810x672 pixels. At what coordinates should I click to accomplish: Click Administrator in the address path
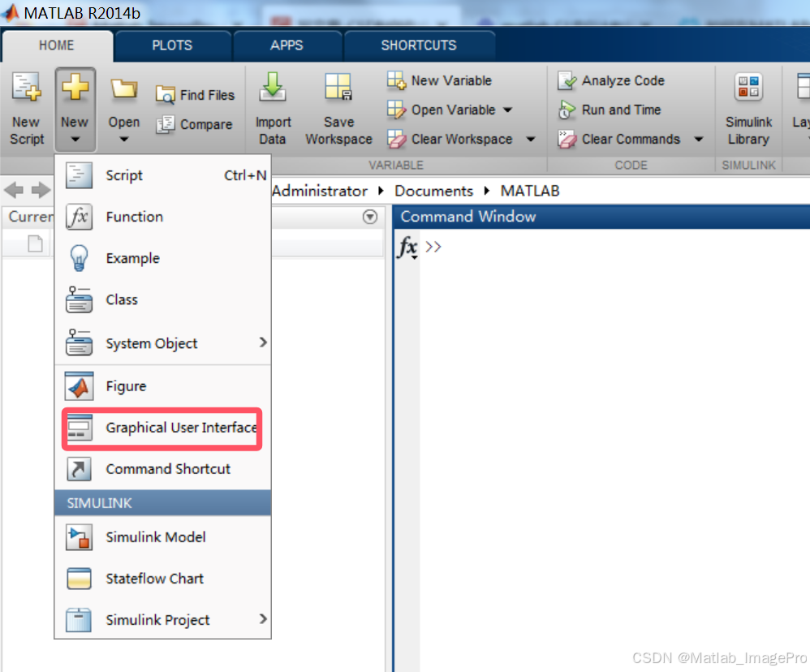(x=320, y=191)
